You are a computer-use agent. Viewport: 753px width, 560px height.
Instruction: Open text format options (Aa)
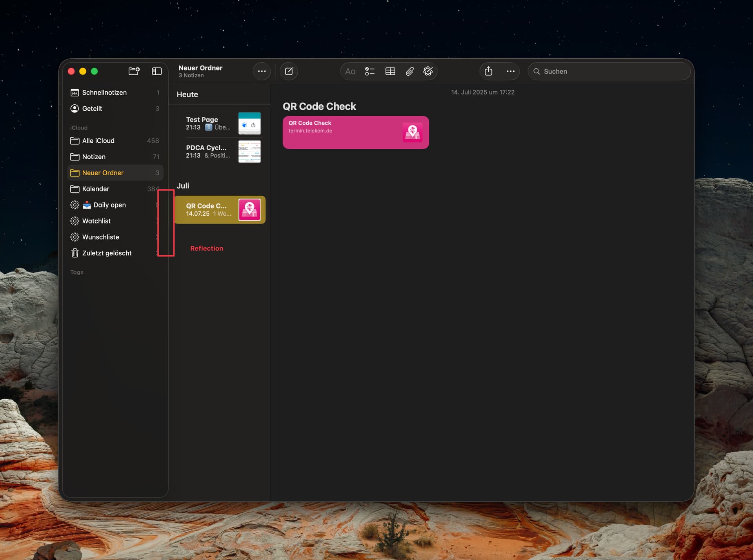[x=350, y=71]
